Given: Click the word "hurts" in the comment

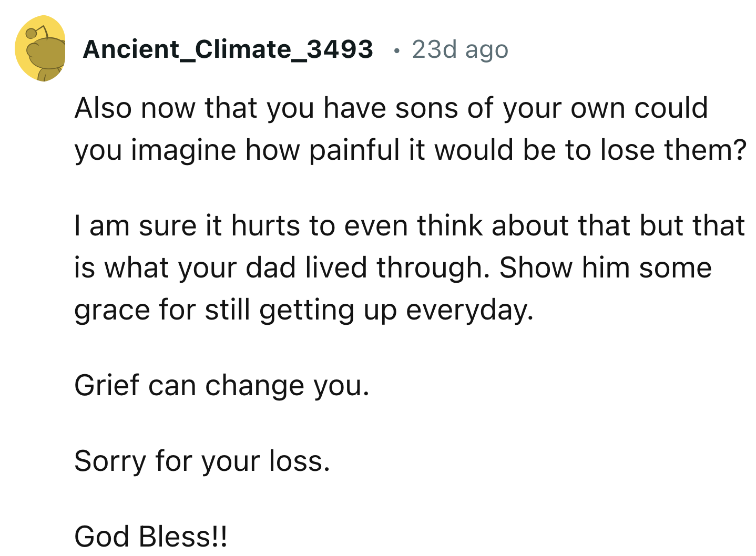Looking at the screenshot, I should [266, 226].
